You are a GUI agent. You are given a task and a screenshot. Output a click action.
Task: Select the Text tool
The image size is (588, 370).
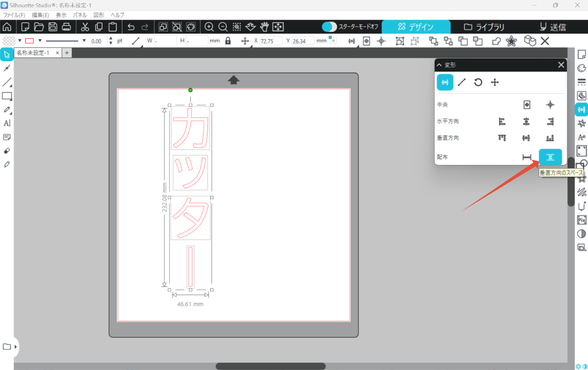pos(7,124)
